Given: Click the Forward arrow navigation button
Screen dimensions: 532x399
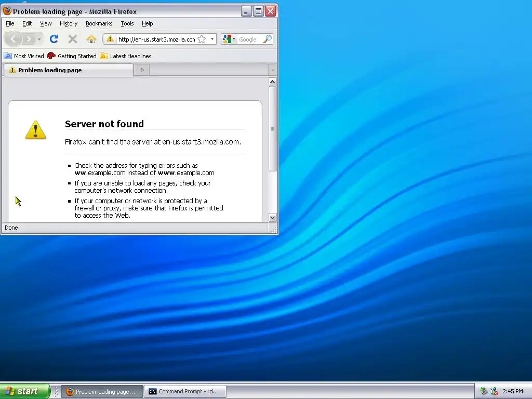Looking at the screenshot, I should [29, 39].
